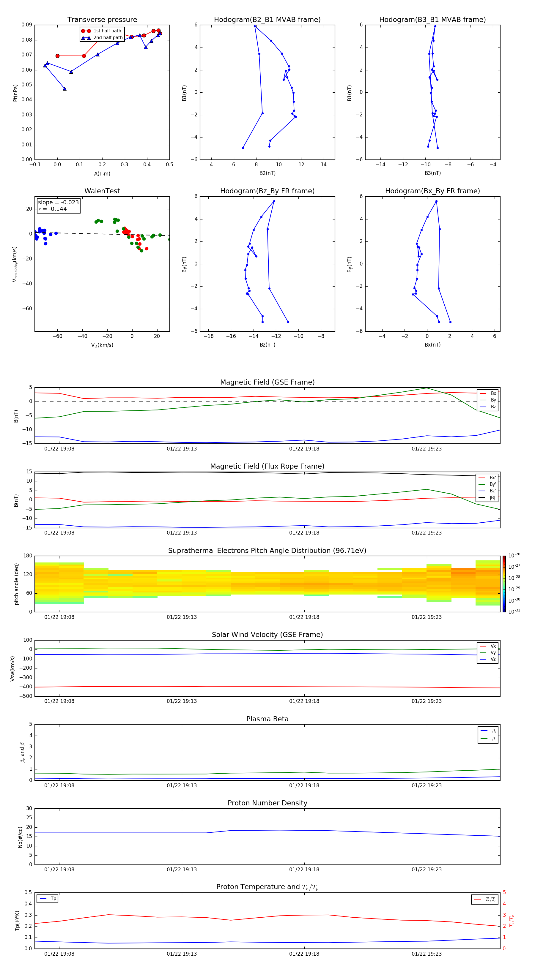Click the 'pitch angle (deg)' axis label
Screen dimensions: 535x980
(x=16, y=584)
